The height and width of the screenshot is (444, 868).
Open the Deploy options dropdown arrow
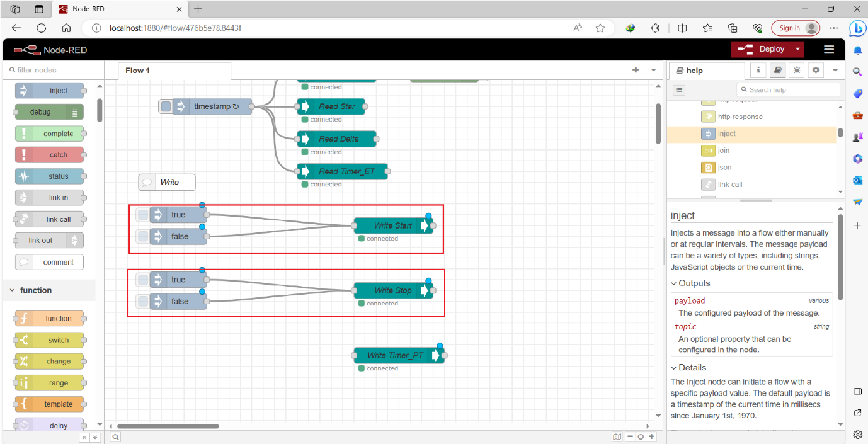pos(797,49)
